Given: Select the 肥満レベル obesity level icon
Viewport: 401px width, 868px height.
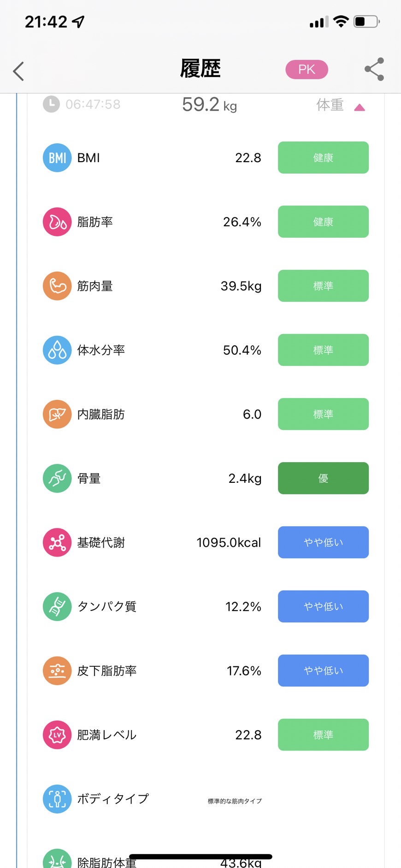Looking at the screenshot, I should coord(57,734).
